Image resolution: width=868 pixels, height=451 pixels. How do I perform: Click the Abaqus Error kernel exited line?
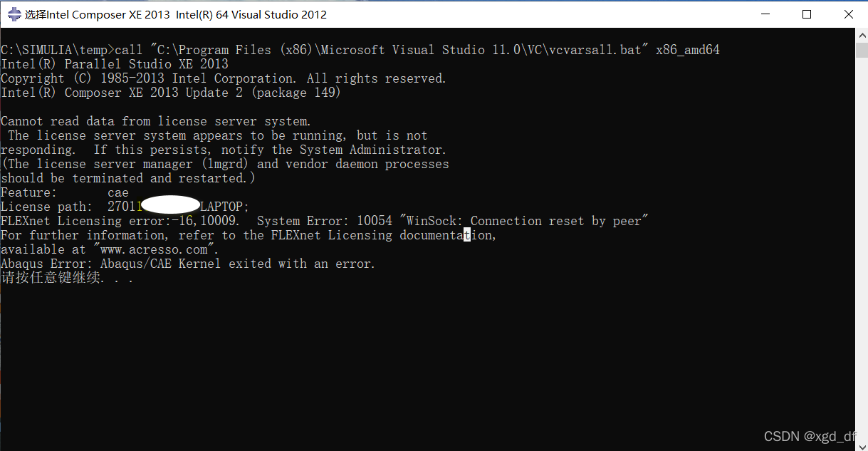[188, 264]
